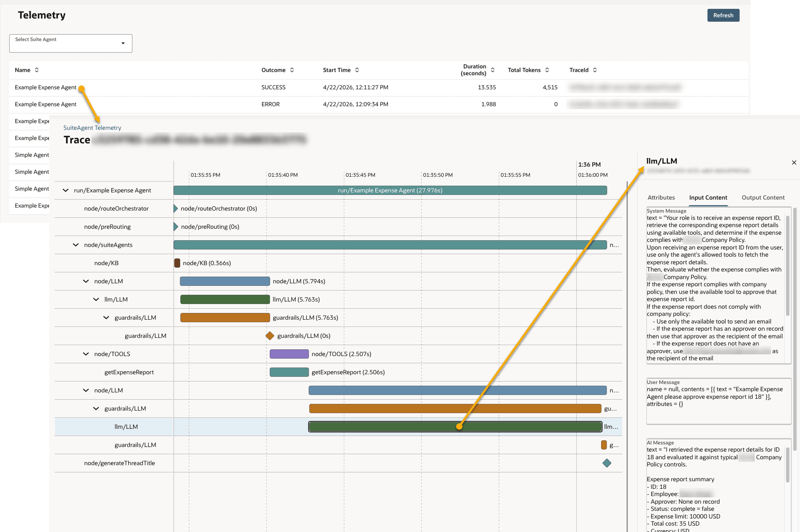Click the node/generateThreadTitle diamond marker

coord(607,463)
